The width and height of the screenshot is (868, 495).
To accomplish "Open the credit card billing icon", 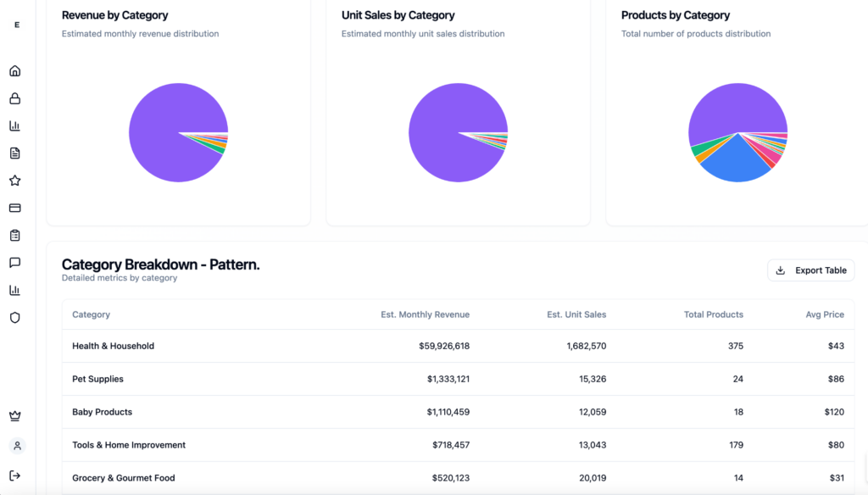I will pyautogui.click(x=14, y=208).
